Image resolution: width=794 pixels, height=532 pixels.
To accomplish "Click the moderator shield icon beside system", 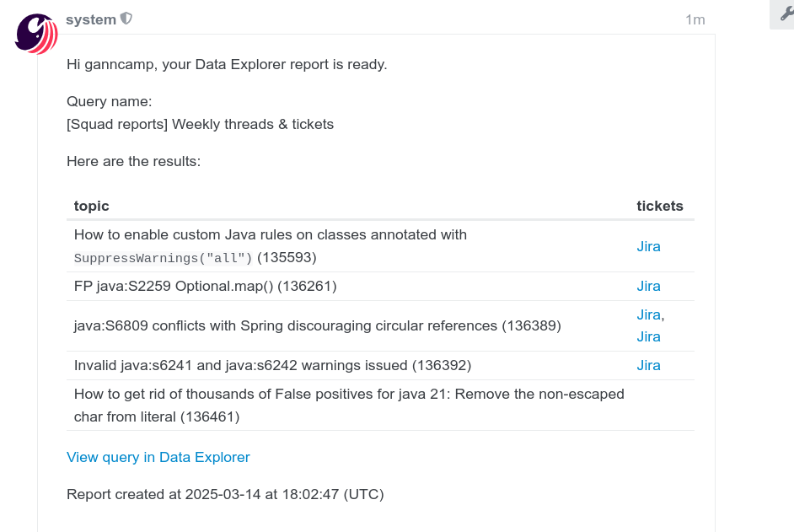I will coord(126,19).
